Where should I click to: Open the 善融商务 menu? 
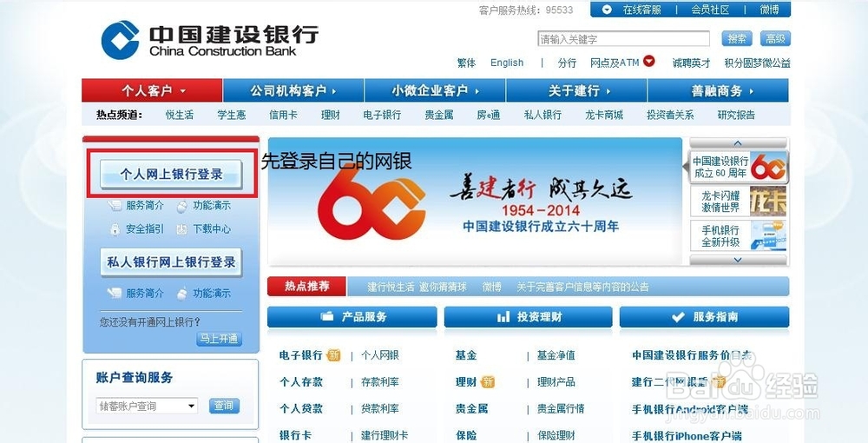click(x=718, y=91)
